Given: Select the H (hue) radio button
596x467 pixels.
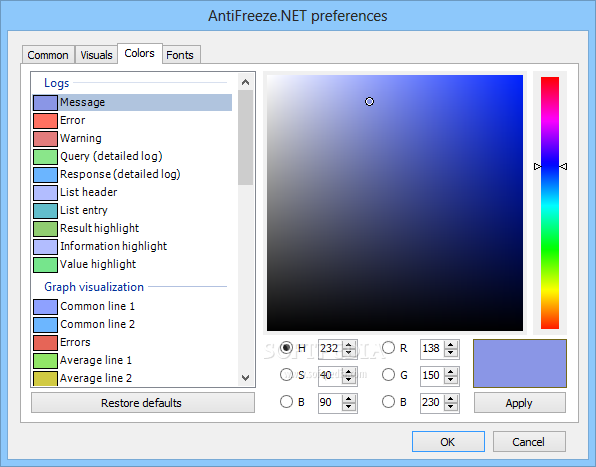Looking at the screenshot, I should (286, 348).
